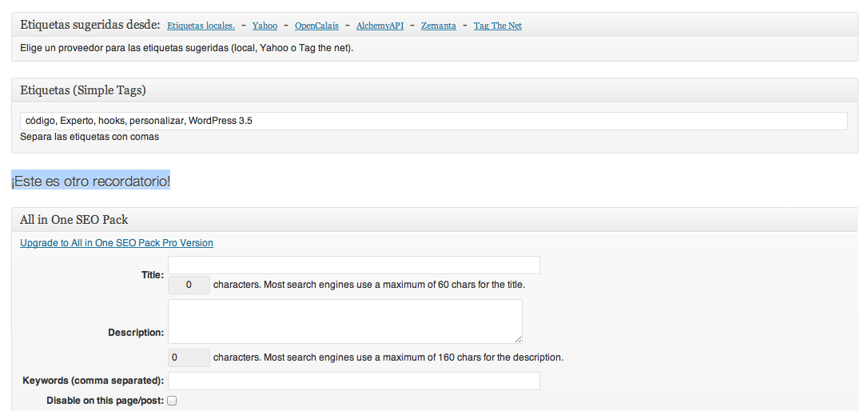Viewport: 868px width, 411px height.
Task: Click the title character counter box
Action: pyautogui.click(x=189, y=285)
